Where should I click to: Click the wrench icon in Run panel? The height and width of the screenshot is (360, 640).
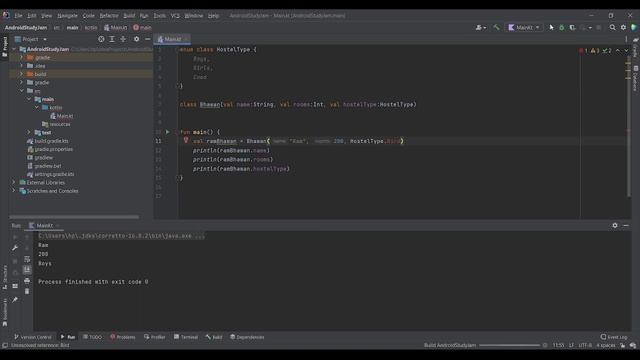click(15, 248)
